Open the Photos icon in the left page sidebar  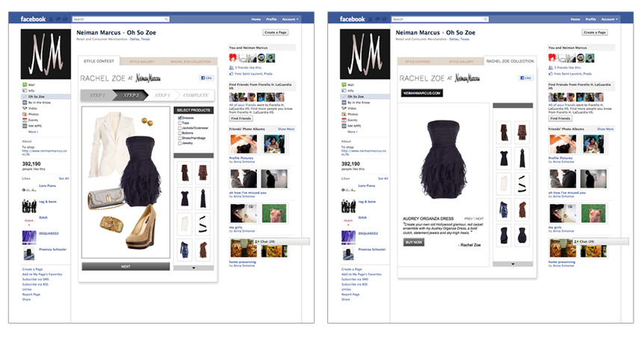(25, 114)
